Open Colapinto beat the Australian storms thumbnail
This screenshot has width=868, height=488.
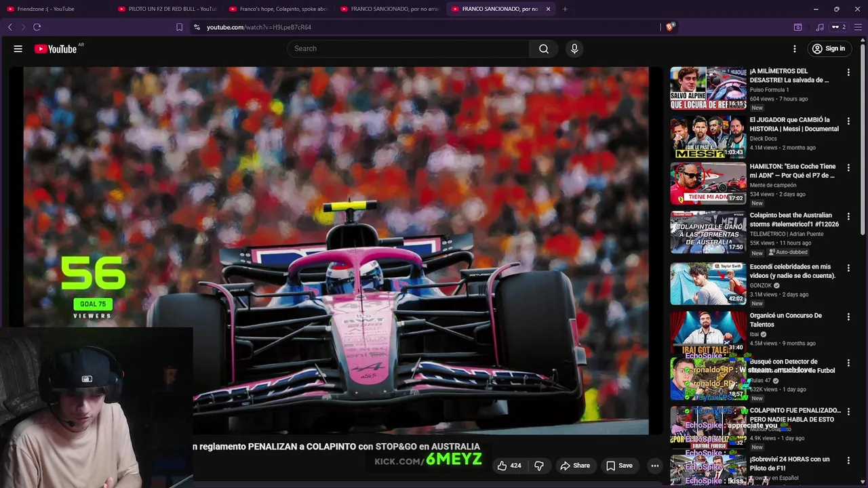708,232
